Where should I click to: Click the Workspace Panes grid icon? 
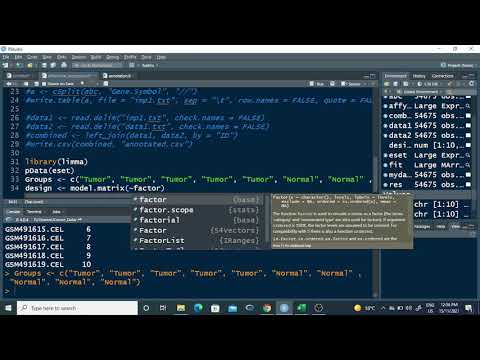(132, 65)
